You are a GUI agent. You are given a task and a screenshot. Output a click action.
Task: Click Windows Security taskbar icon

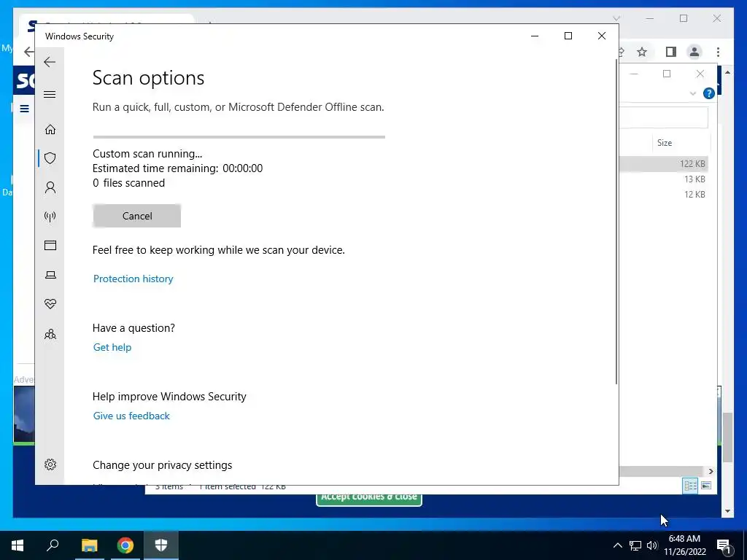click(161, 545)
